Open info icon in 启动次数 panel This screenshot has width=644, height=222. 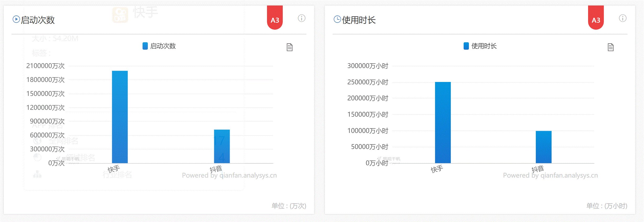pyautogui.click(x=301, y=18)
